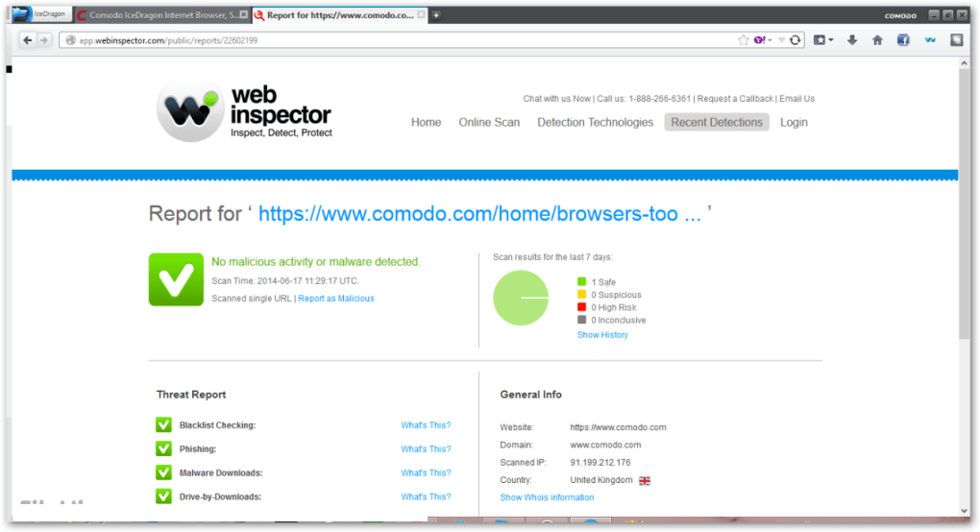Click the No malicious activity detected message
This screenshot has height=532, width=980.
point(316,261)
